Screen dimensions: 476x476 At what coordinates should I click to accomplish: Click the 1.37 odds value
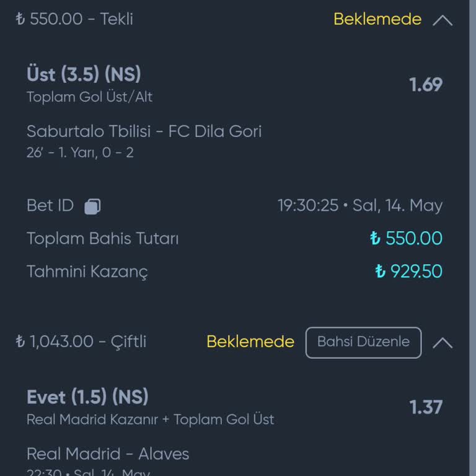[426, 407]
